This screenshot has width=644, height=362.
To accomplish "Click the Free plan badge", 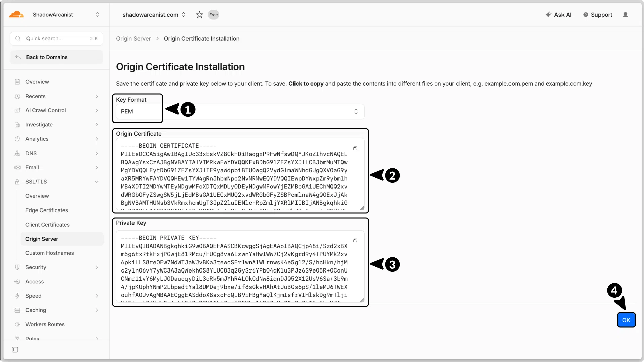I will coord(214,15).
